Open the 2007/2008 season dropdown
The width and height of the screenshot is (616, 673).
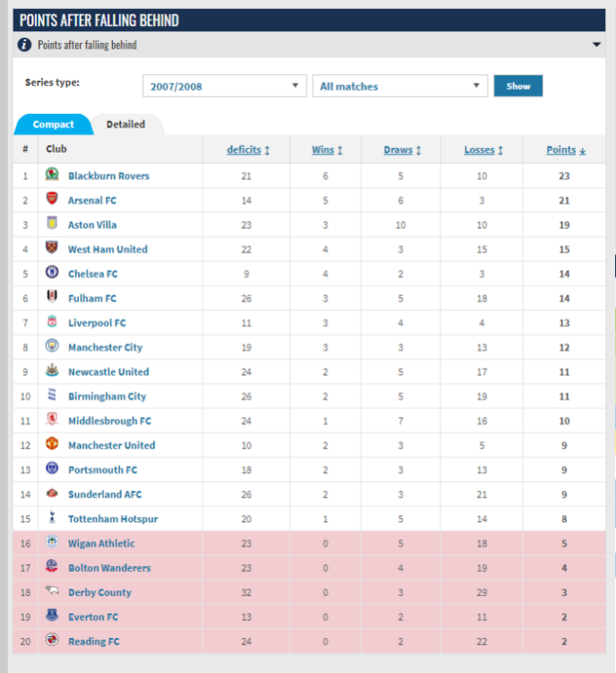click(x=224, y=86)
